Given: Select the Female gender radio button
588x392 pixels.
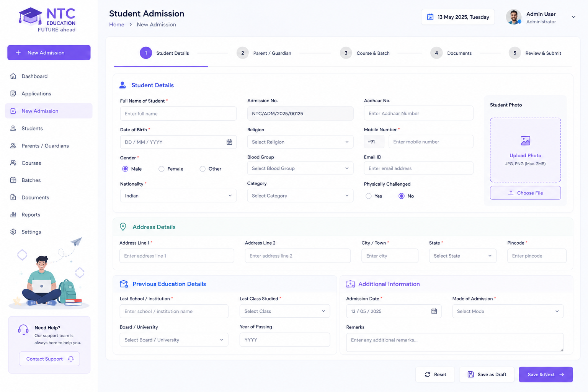Looking at the screenshot, I should [162, 169].
